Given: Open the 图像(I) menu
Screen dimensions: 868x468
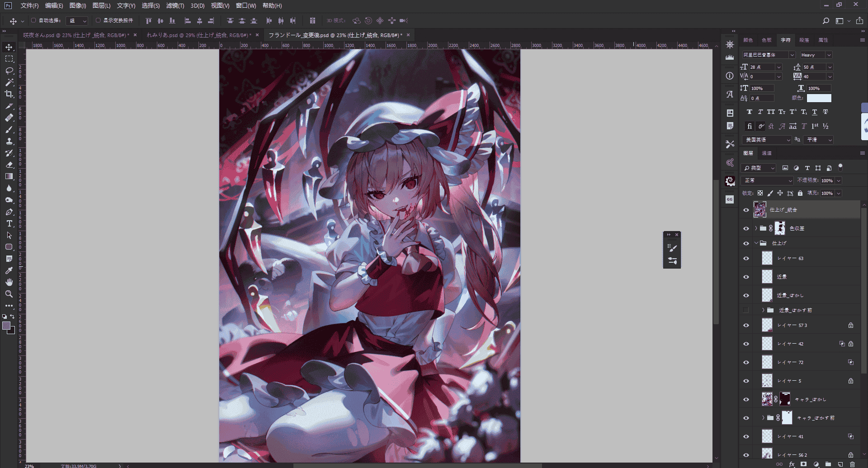Looking at the screenshot, I should pos(78,5).
